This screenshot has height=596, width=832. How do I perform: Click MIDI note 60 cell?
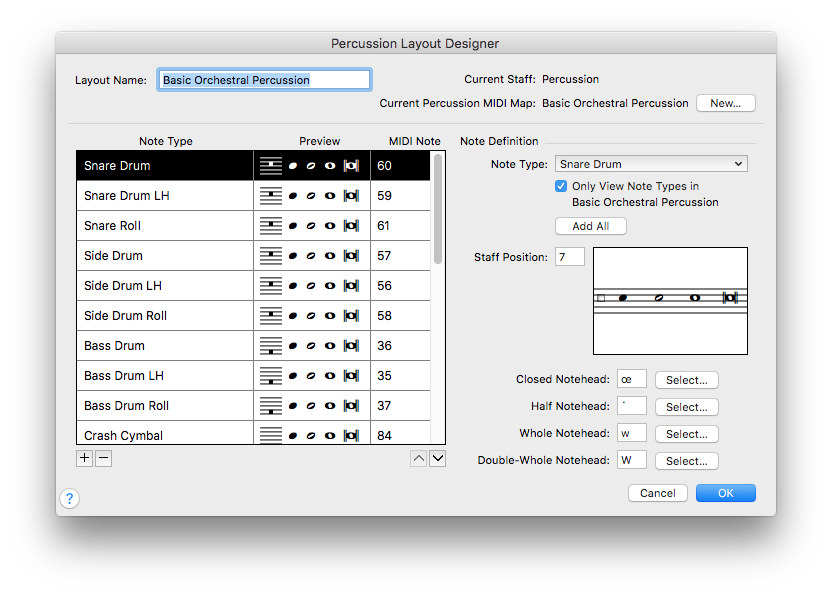[400, 166]
